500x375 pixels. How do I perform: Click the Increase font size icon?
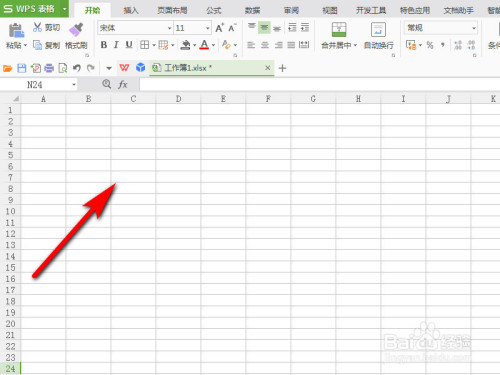(219, 28)
